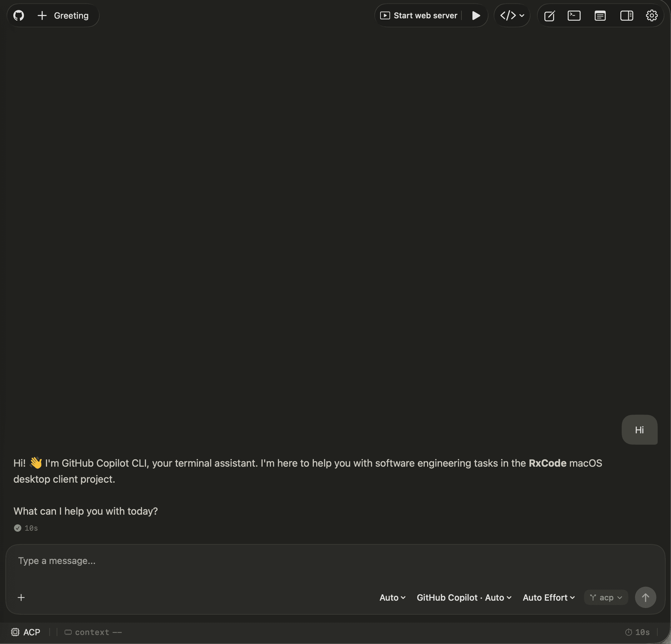Click the user message bubble 'Hi'
The height and width of the screenshot is (644, 671).
(639, 430)
